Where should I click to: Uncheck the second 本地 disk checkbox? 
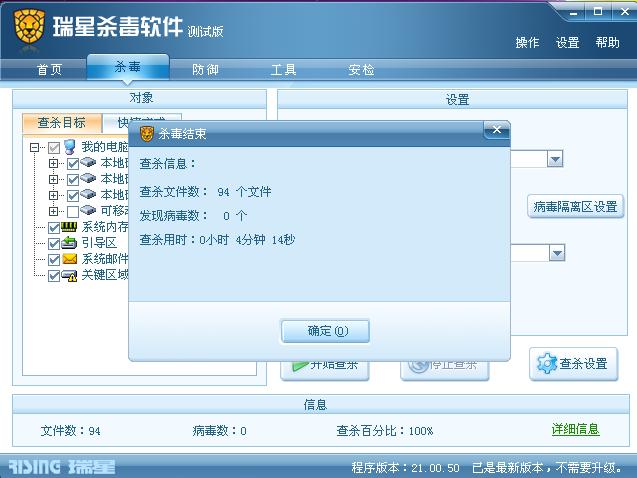(73, 180)
